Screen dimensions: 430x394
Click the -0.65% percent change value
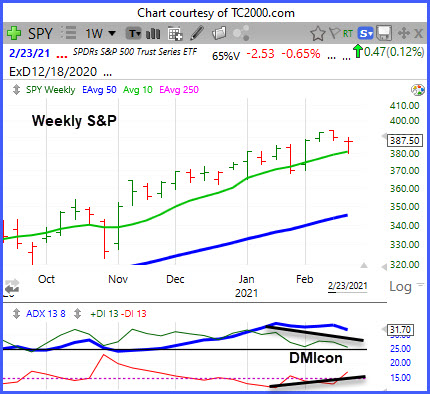[x=301, y=54]
